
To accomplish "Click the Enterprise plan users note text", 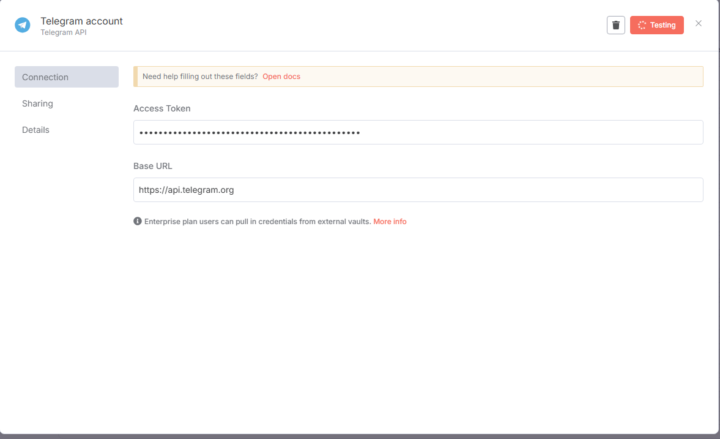I will (258, 221).
